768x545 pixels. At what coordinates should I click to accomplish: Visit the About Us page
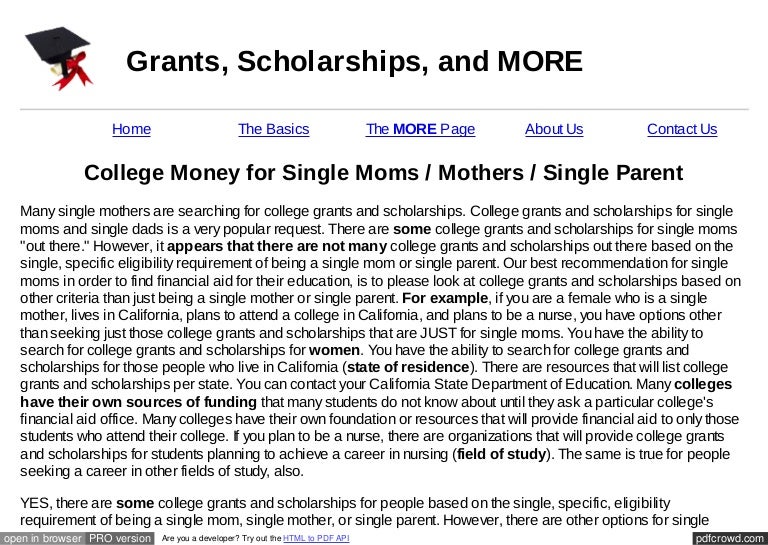coord(553,129)
